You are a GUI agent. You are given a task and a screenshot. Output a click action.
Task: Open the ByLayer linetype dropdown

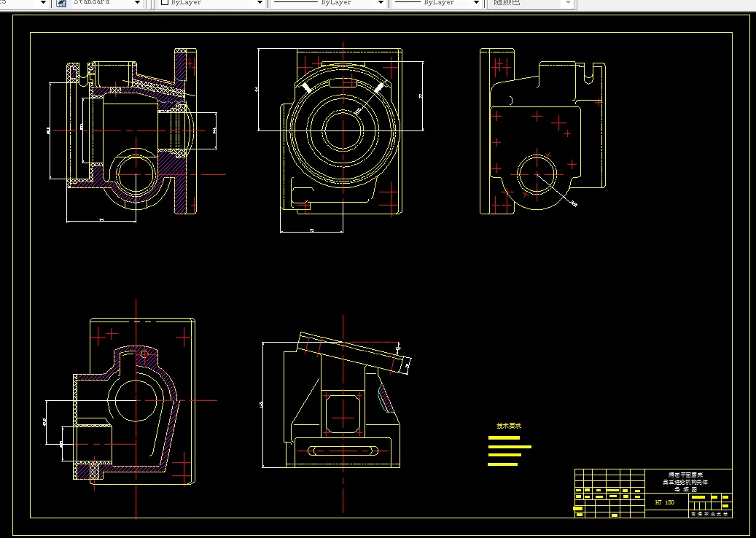pyautogui.click(x=329, y=2)
